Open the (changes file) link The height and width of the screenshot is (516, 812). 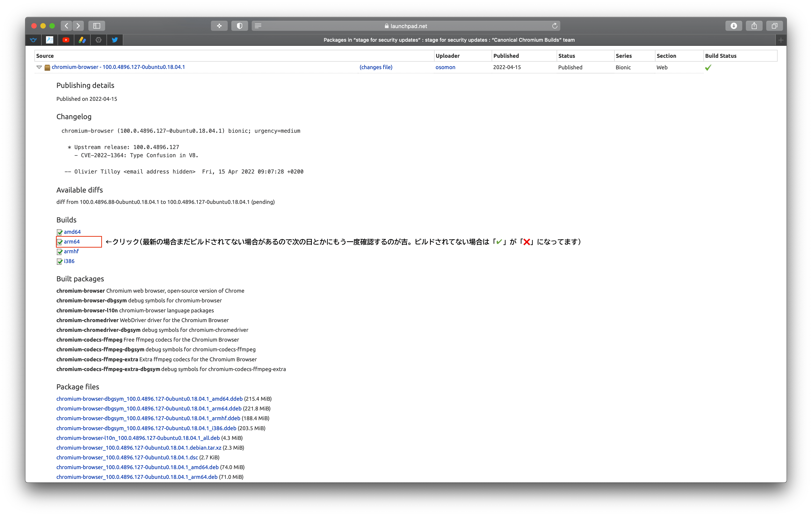pos(376,67)
